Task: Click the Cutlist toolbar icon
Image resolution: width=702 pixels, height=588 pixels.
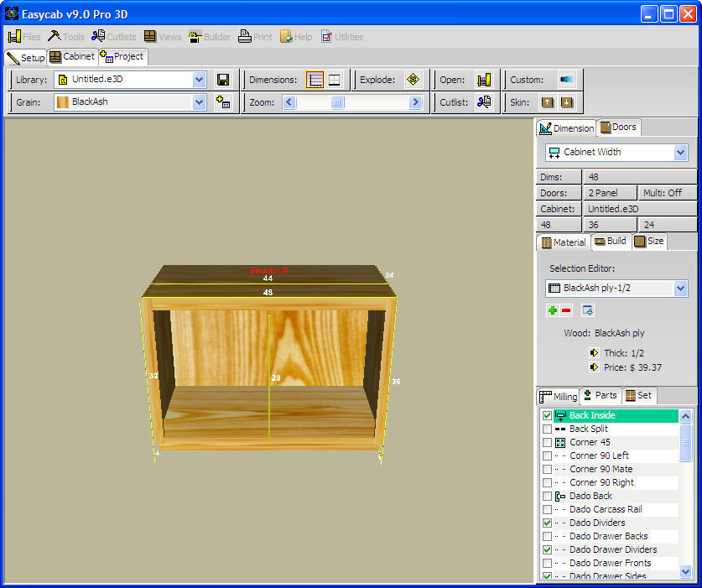Action: click(x=484, y=102)
